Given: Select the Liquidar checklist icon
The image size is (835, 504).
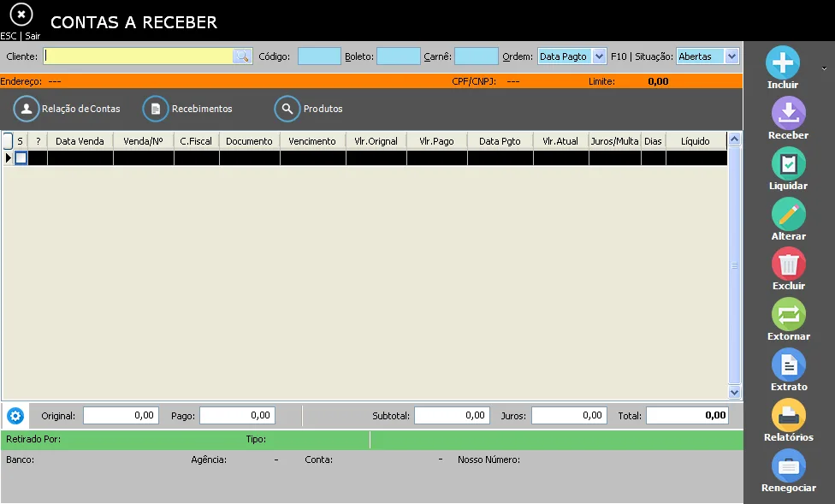Looking at the screenshot, I should (x=788, y=163).
